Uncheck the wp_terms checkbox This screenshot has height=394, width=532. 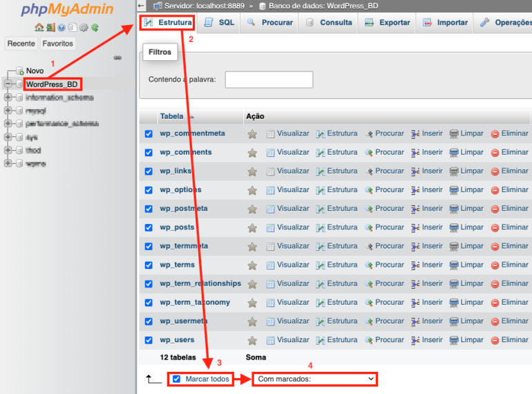pos(149,265)
